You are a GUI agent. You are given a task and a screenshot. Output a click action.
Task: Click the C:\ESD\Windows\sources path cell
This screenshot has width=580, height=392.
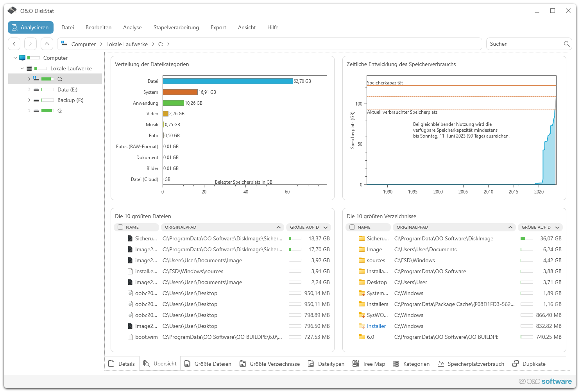point(193,271)
